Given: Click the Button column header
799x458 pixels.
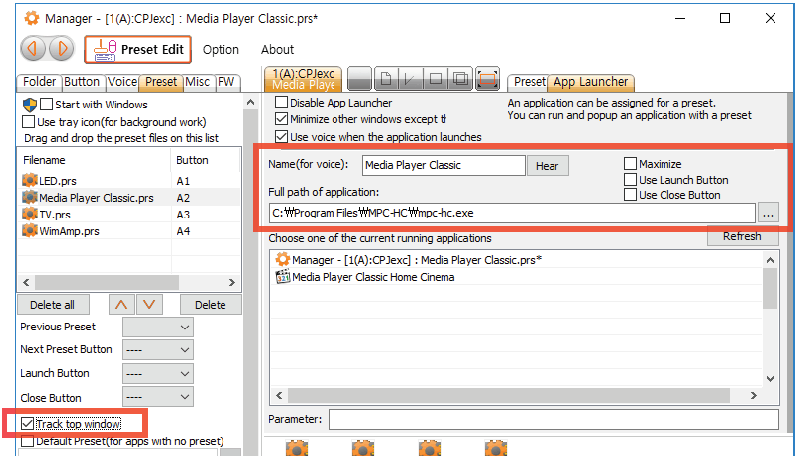Looking at the screenshot, I should click(205, 160).
